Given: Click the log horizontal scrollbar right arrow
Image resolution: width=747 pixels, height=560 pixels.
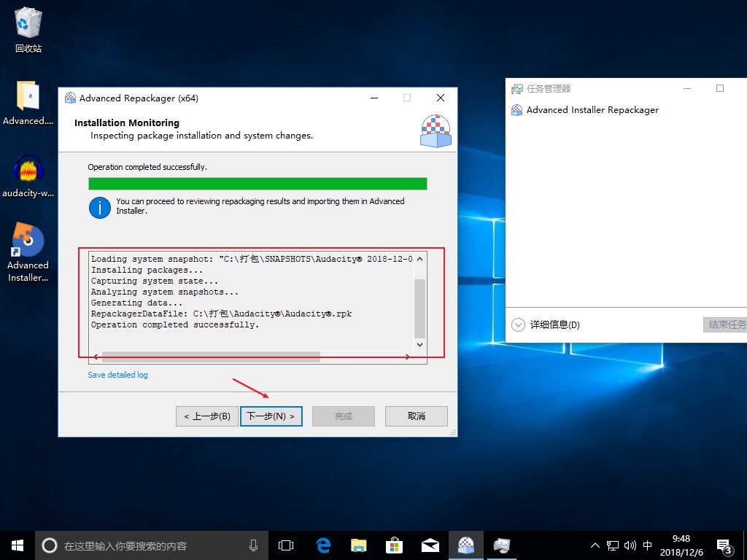Looking at the screenshot, I should click(x=407, y=357).
